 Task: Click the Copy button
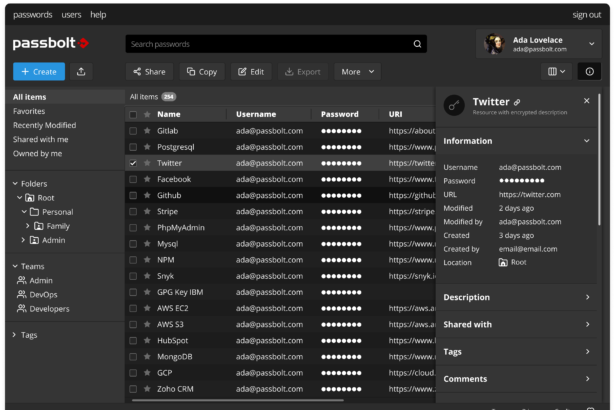pos(202,71)
